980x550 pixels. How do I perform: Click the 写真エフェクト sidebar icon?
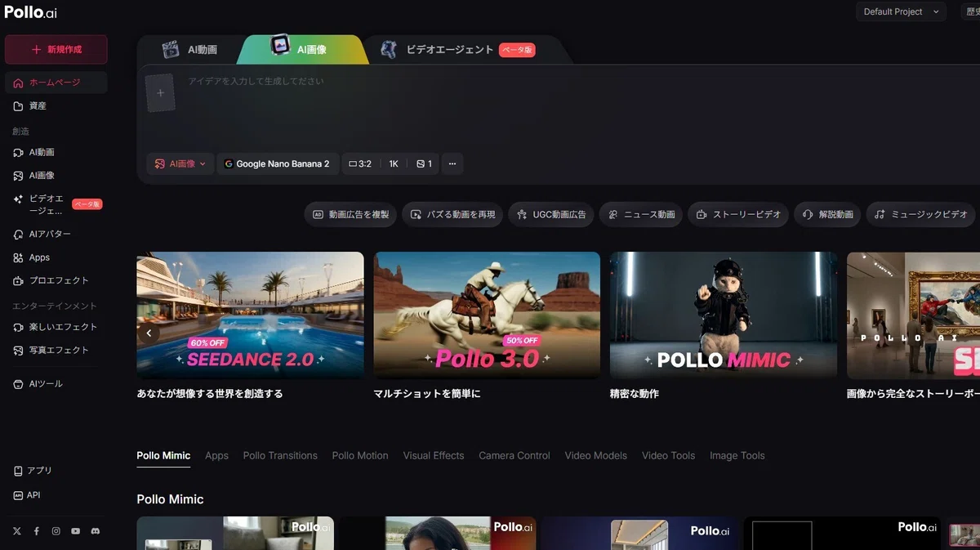(18, 350)
